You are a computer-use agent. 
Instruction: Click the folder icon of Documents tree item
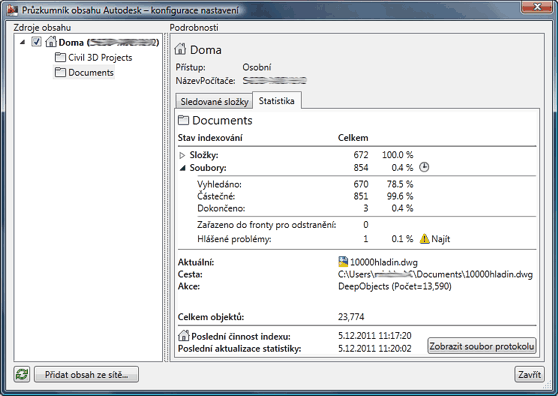click(x=60, y=72)
